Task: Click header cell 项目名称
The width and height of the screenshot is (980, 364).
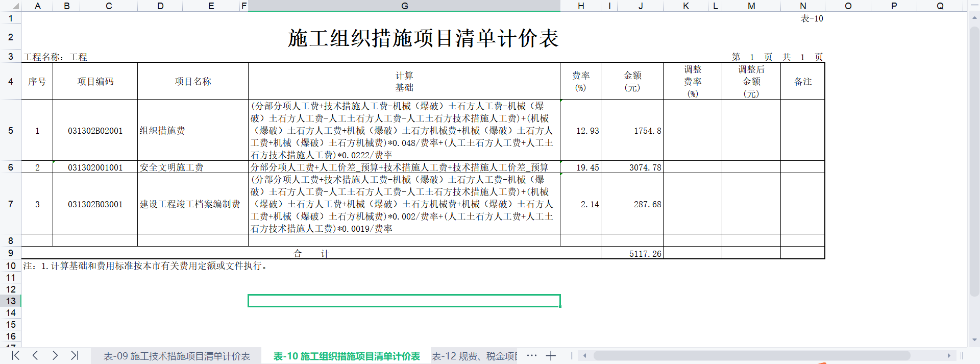Action: [x=193, y=81]
